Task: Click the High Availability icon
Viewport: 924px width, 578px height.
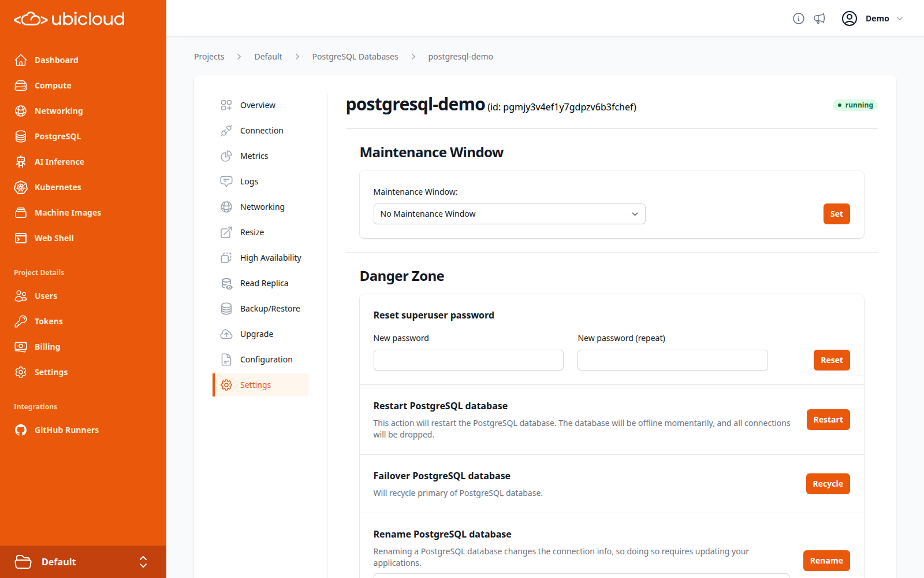Action: point(226,258)
